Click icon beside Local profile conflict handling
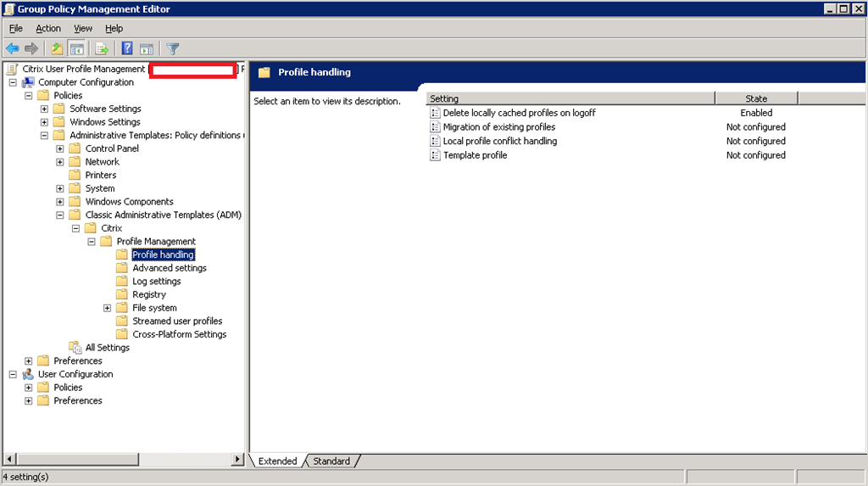 click(x=435, y=141)
